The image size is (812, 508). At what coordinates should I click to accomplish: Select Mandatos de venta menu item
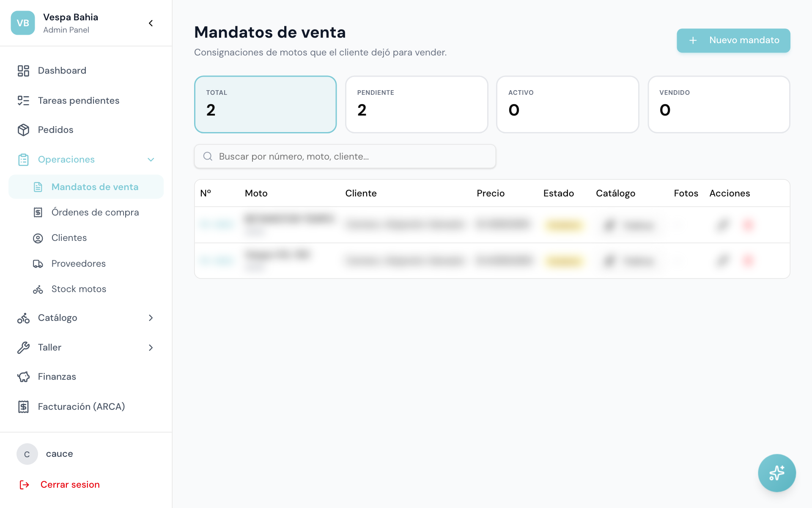tap(86, 187)
